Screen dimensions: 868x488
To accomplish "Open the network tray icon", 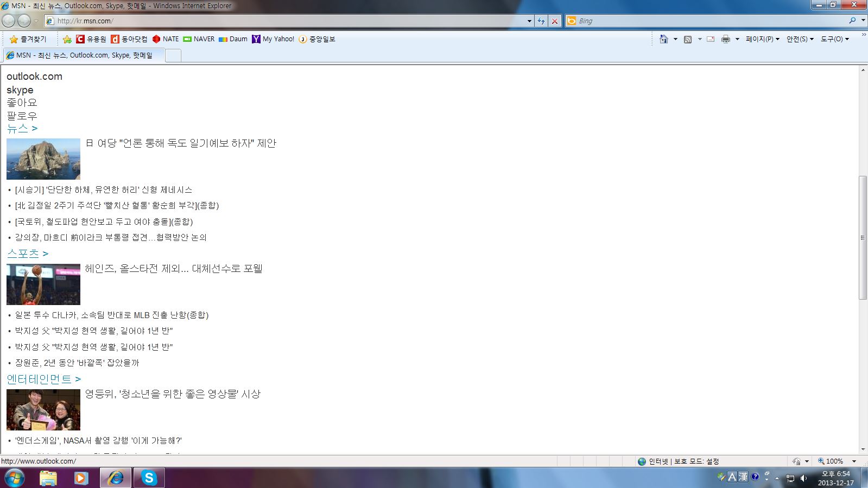I will 790,478.
